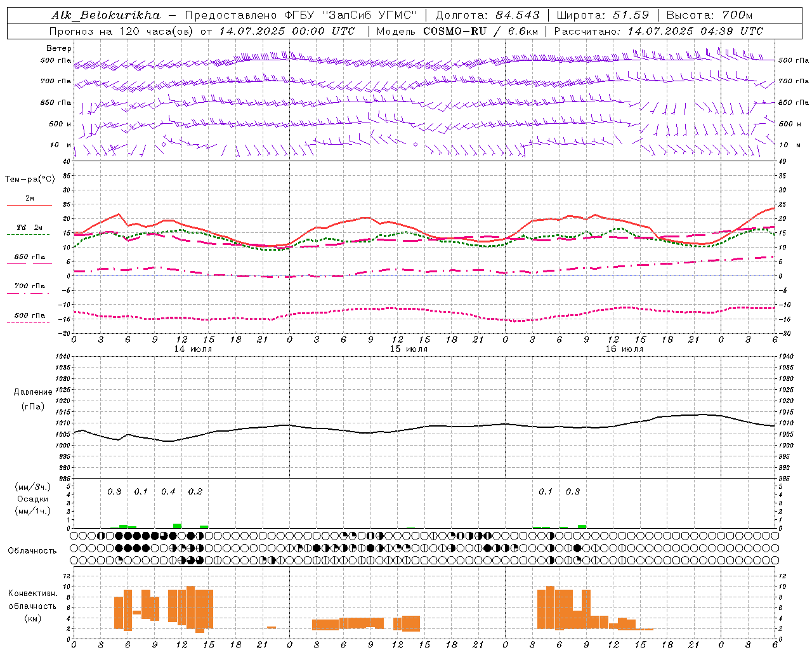Click the Конвективн. облачность label
812x650 pixels.
32,599
